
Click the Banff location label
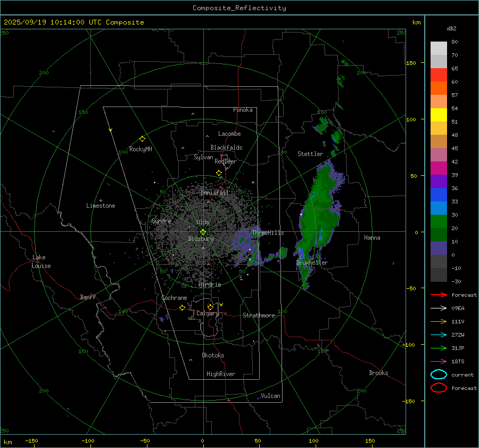point(88,297)
